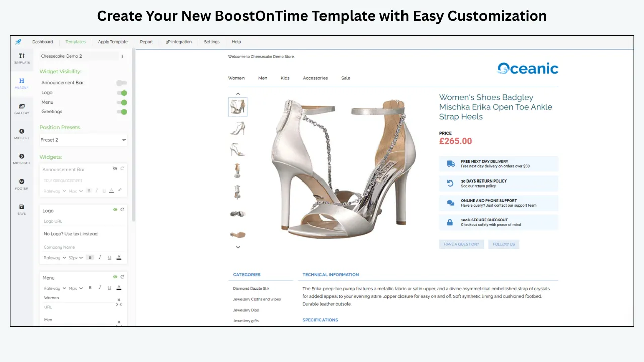The image size is (644, 362).
Task: Click the Have a Question button
Action: [x=461, y=244]
